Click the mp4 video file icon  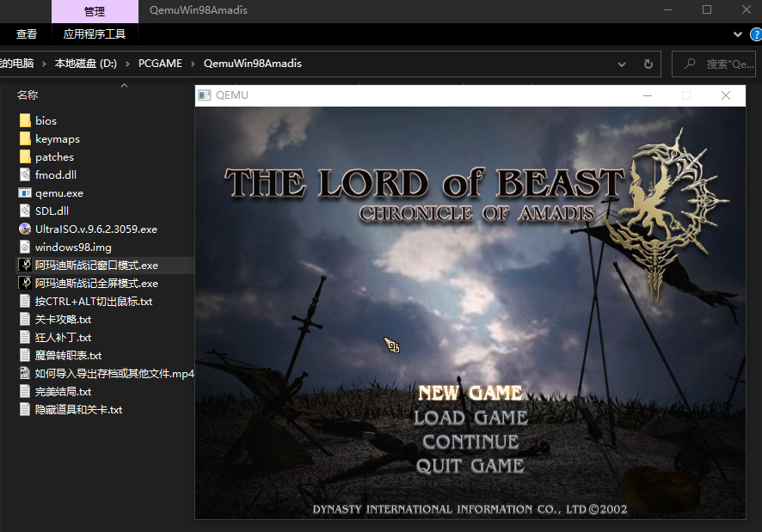(25, 373)
